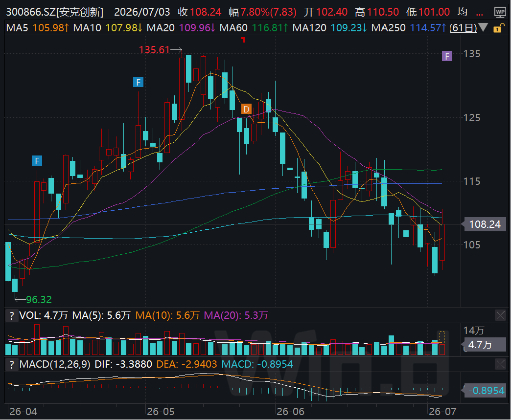Viewport: 511px width, 420px height.
Task: Click the 115 price axis label
Action: point(472,181)
